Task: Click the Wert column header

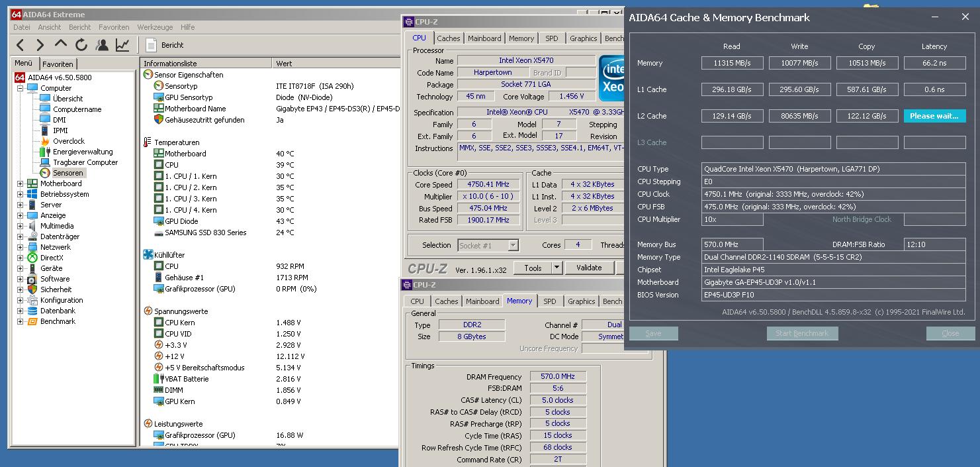Action: coord(335,64)
